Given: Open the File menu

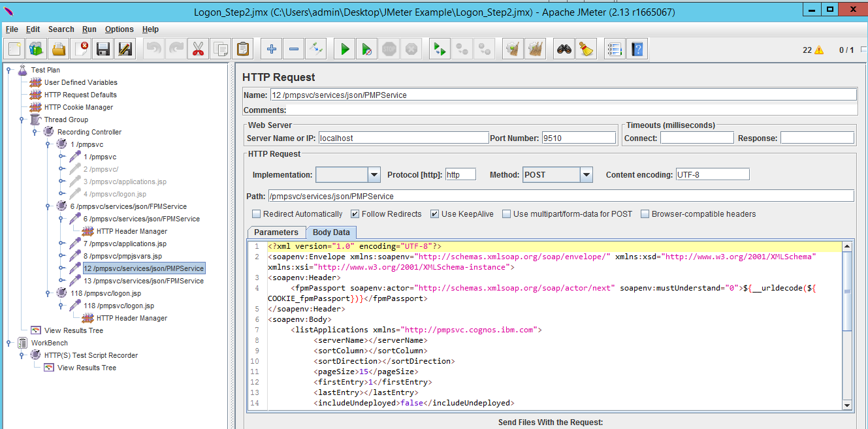Looking at the screenshot, I should click(x=12, y=29).
